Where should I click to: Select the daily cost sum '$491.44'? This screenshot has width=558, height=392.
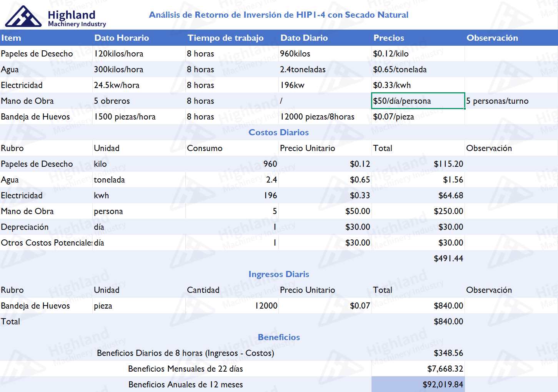click(448, 259)
